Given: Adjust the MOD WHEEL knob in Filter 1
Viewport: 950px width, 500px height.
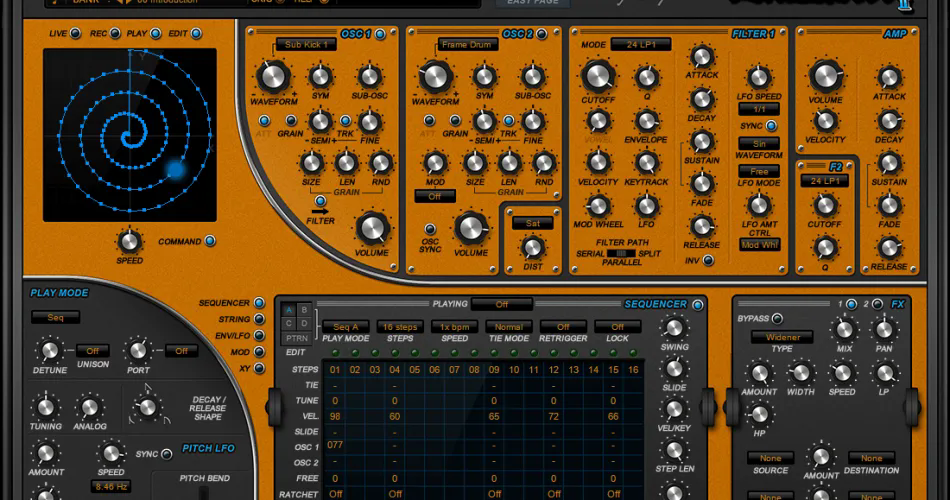Looking at the screenshot, I should [598, 206].
